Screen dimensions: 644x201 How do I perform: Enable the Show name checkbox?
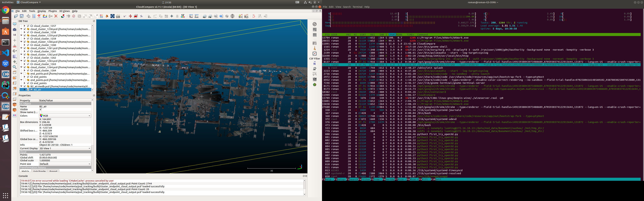tap(40, 112)
